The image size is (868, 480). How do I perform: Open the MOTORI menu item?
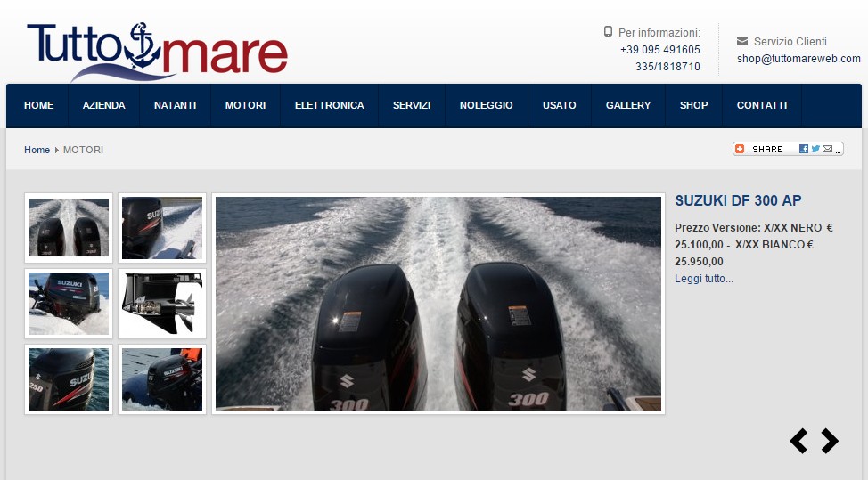(x=245, y=105)
